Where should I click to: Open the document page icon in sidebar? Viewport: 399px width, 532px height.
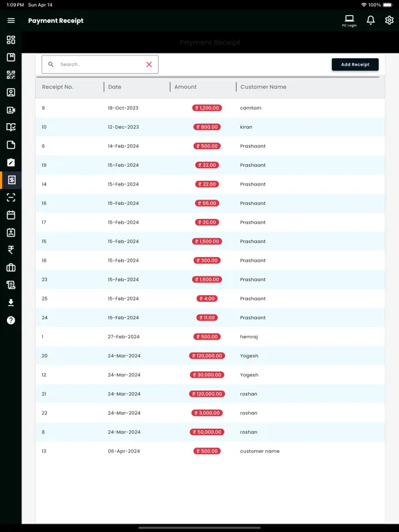(11, 145)
